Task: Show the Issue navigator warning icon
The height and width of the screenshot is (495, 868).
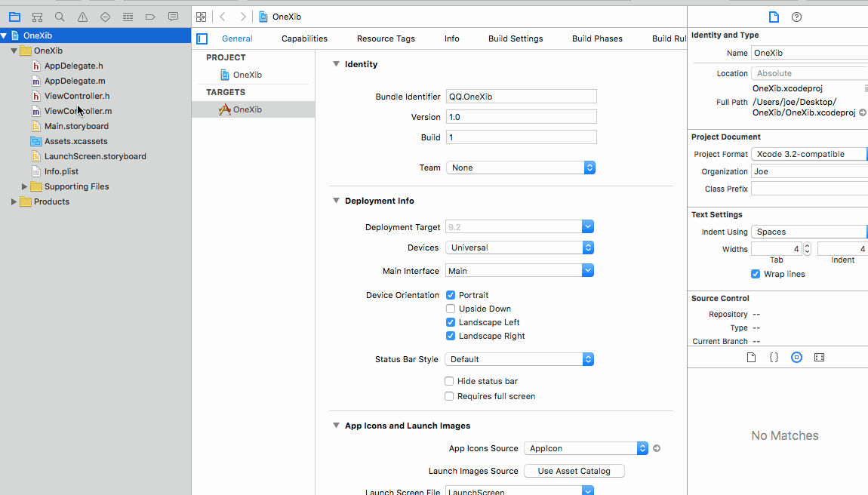Action: (82, 17)
